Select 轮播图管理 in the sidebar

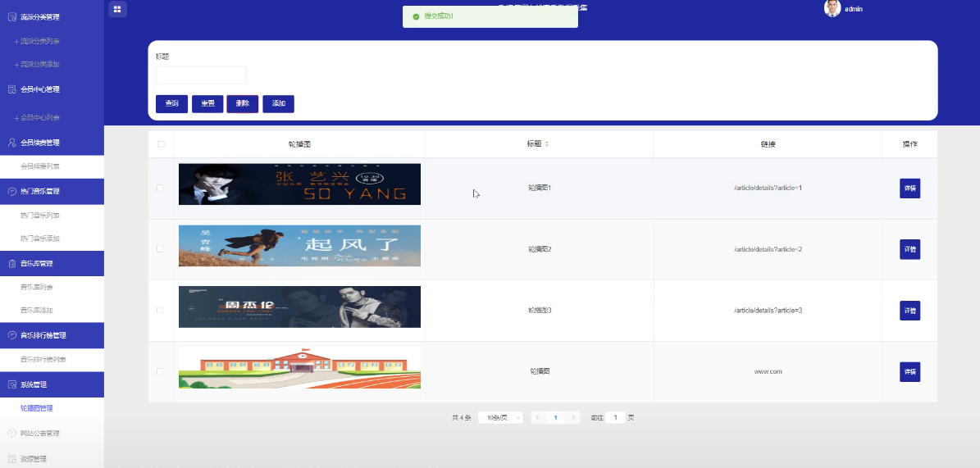(36, 408)
